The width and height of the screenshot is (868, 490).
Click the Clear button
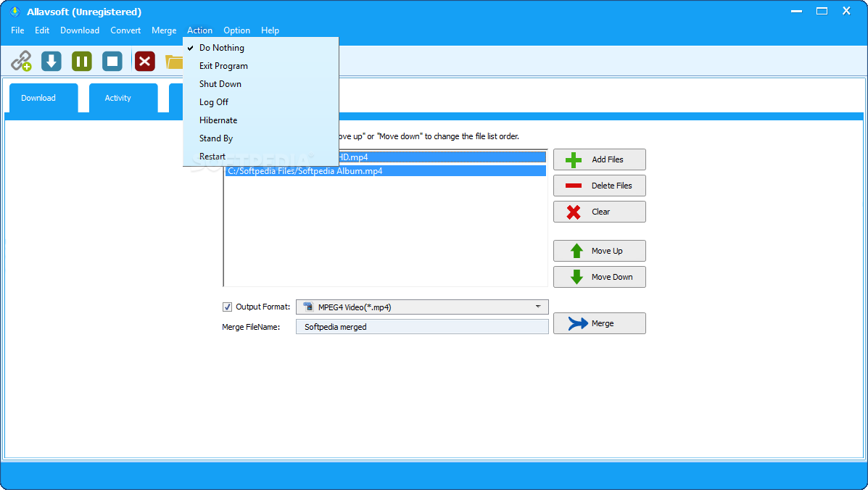600,211
